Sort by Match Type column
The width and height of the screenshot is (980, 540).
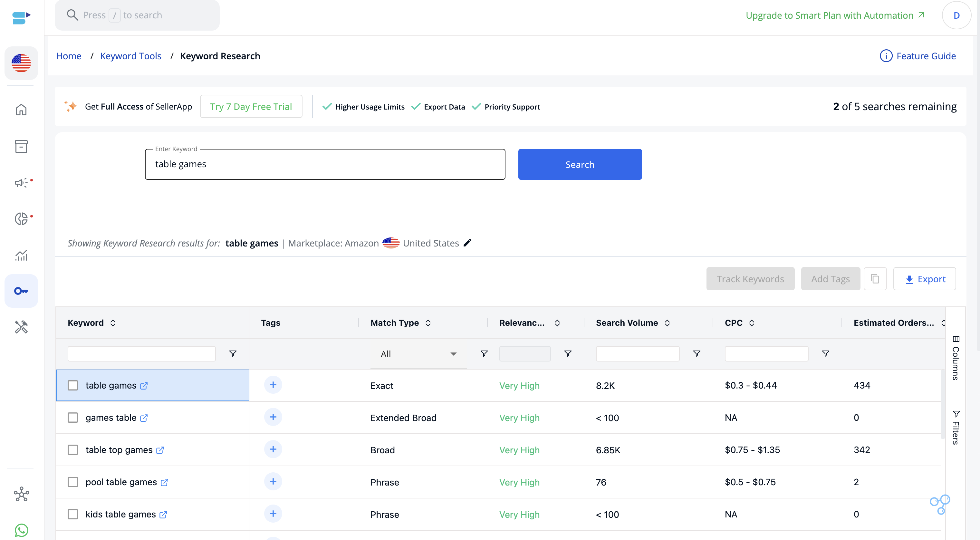(x=428, y=323)
